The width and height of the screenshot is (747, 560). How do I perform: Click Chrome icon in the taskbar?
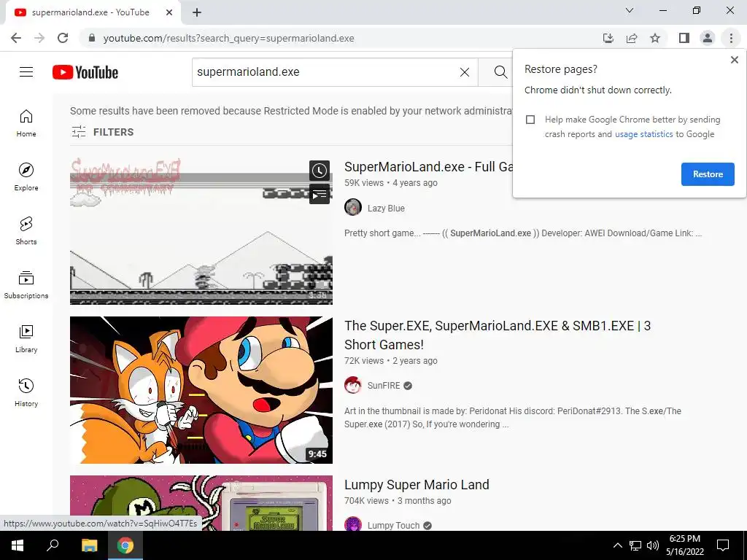point(125,545)
